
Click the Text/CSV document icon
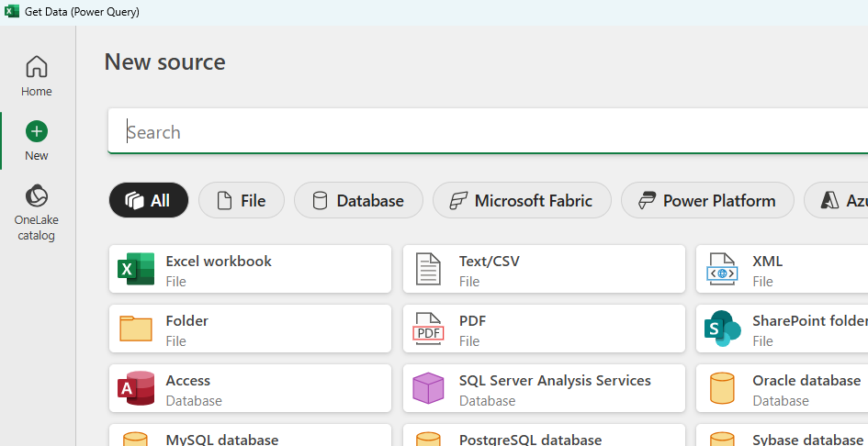(428, 269)
